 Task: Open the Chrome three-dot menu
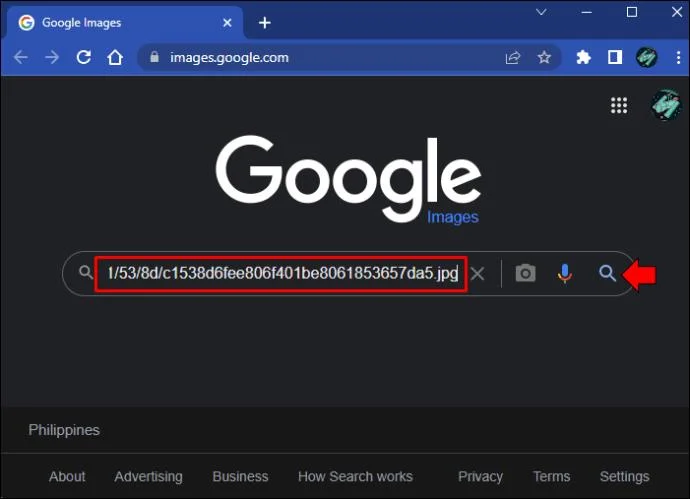click(679, 57)
